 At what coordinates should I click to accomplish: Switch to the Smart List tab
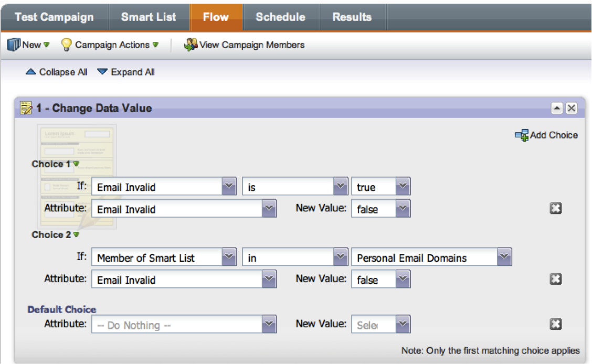tap(149, 17)
